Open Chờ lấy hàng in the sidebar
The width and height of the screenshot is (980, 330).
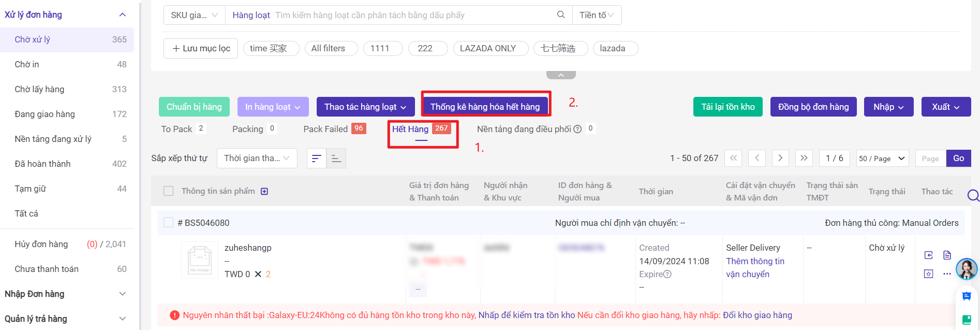67,89
